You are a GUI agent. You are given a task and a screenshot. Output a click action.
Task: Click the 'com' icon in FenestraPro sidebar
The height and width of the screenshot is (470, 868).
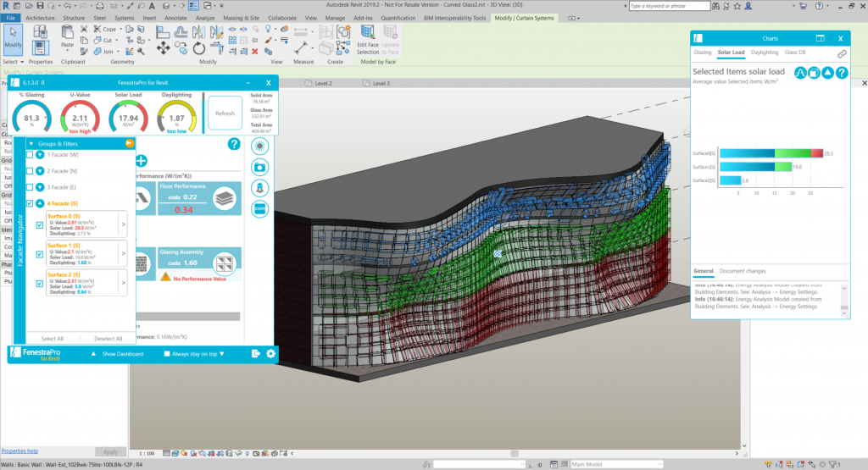coord(259,209)
